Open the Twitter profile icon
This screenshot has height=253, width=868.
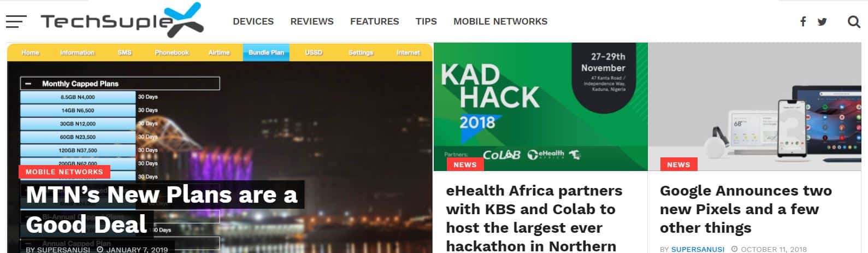point(822,22)
